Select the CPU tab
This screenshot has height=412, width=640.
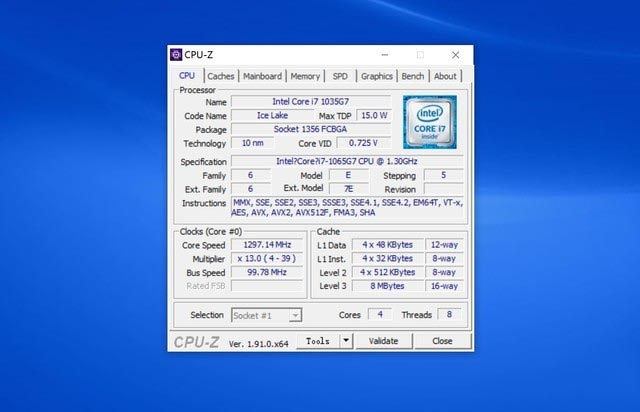click(x=187, y=76)
